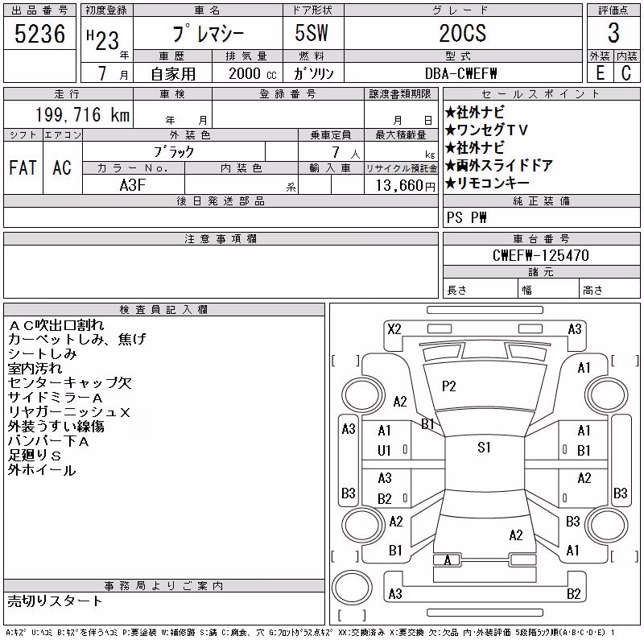The height and width of the screenshot is (644, 644).
Task: Select the 事務局よりご案内 header
Action: coord(164,585)
